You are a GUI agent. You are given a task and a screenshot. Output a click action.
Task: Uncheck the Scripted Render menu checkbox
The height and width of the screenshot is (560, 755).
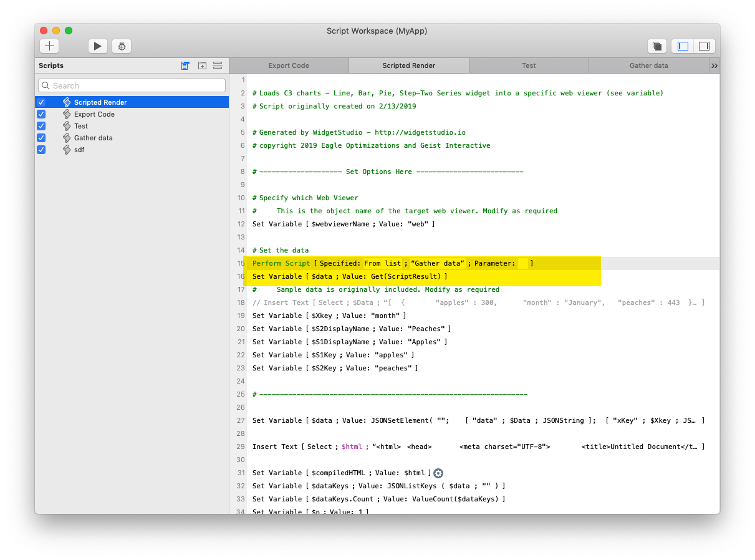point(41,102)
